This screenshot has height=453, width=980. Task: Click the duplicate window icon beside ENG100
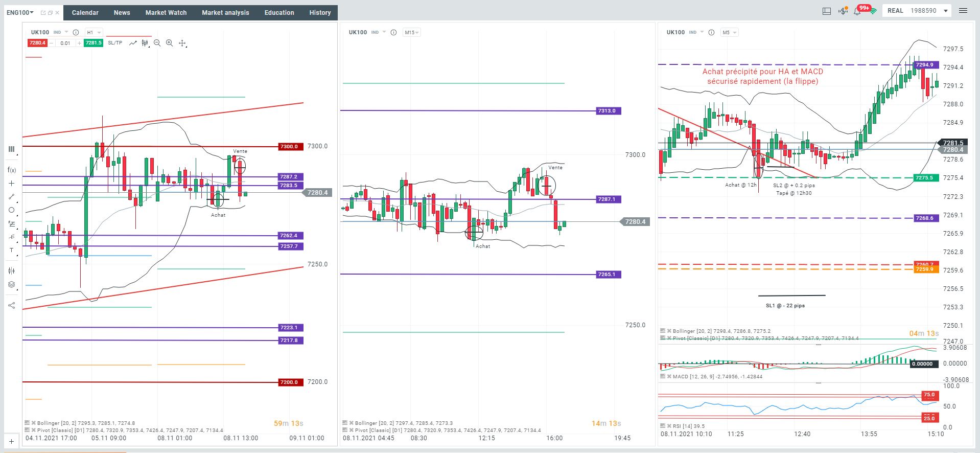click(50, 13)
